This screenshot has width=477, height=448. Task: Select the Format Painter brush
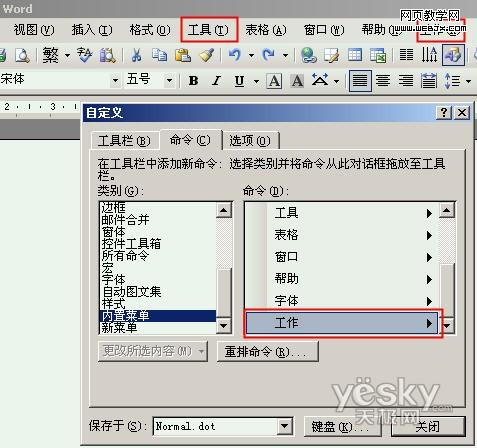click(206, 55)
